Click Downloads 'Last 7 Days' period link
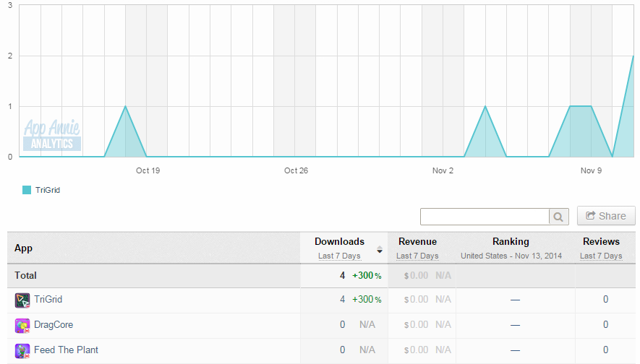This screenshot has height=364, width=640. point(339,256)
